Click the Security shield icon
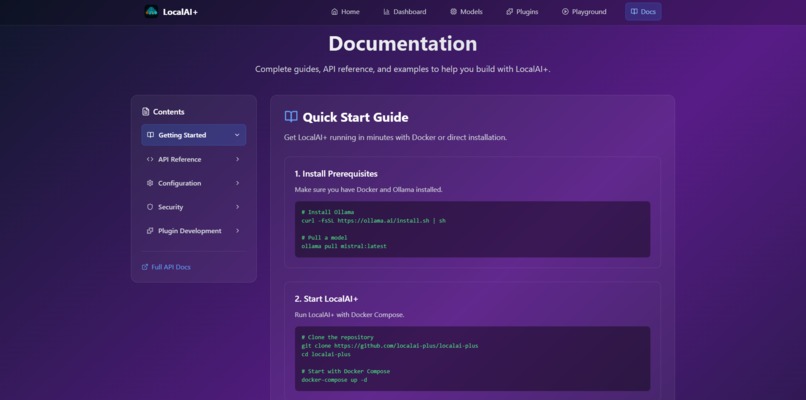Screen dimensions: 806x400 [150, 207]
